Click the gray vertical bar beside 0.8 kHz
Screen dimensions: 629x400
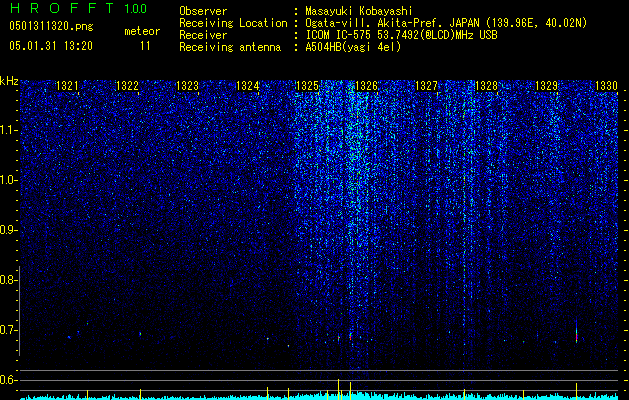point(19,311)
